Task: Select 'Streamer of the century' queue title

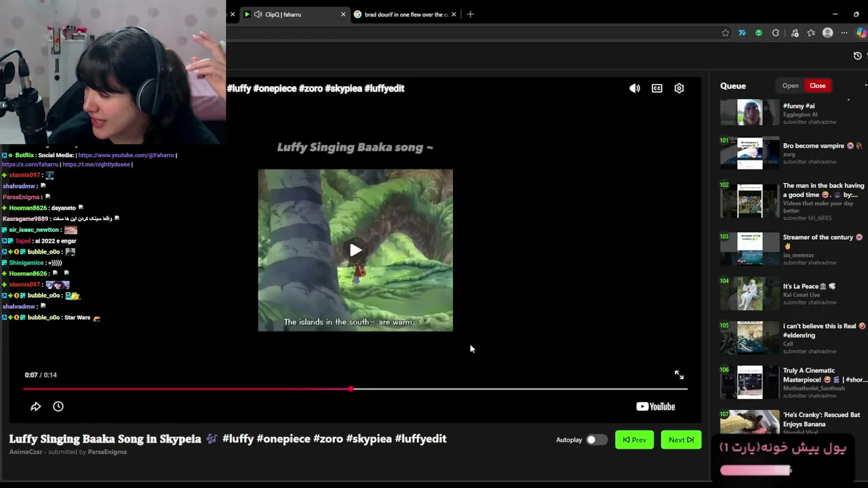Action: coord(823,241)
